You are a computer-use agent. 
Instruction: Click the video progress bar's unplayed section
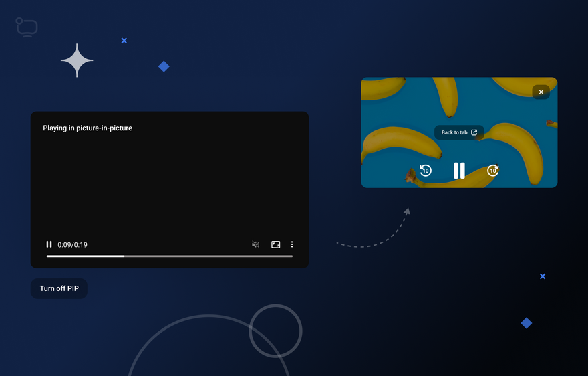pyautogui.click(x=207, y=256)
